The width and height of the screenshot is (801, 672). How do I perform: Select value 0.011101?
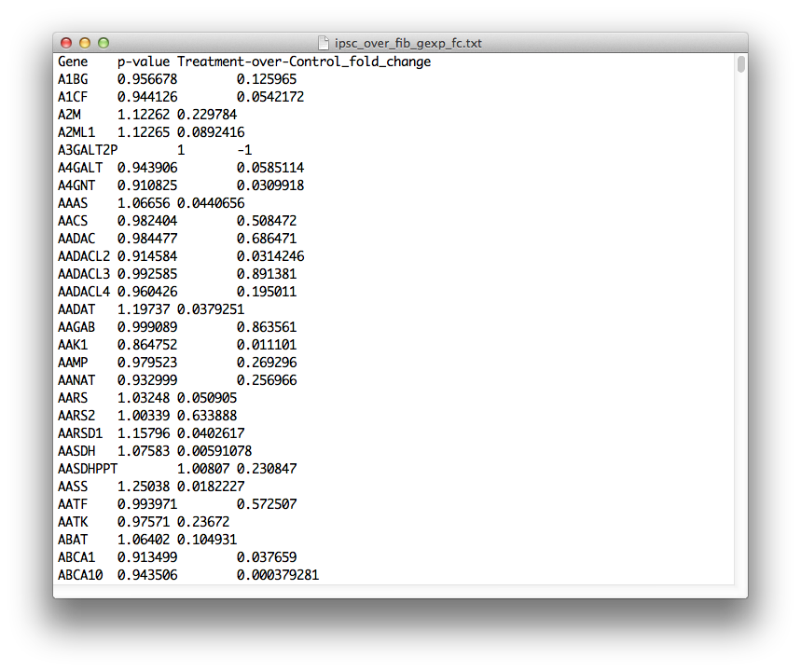[267, 345]
